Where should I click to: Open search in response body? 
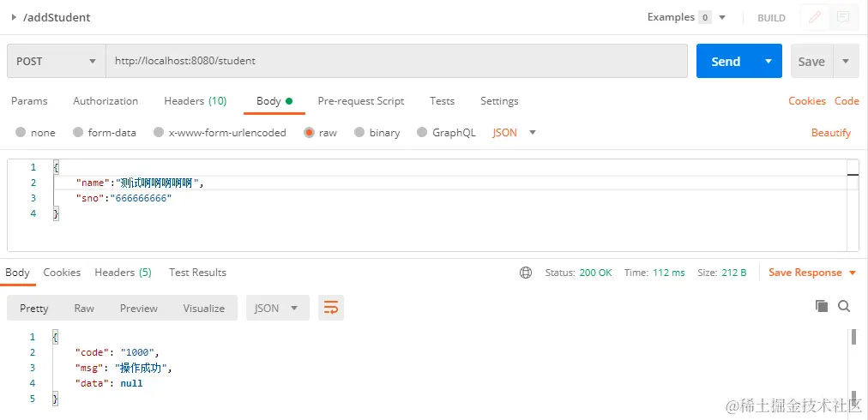point(844,306)
